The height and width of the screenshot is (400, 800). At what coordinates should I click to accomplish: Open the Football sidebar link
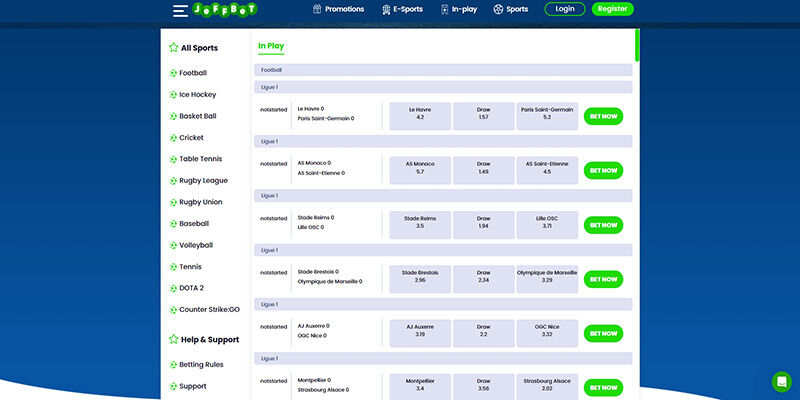[x=193, y=73]
